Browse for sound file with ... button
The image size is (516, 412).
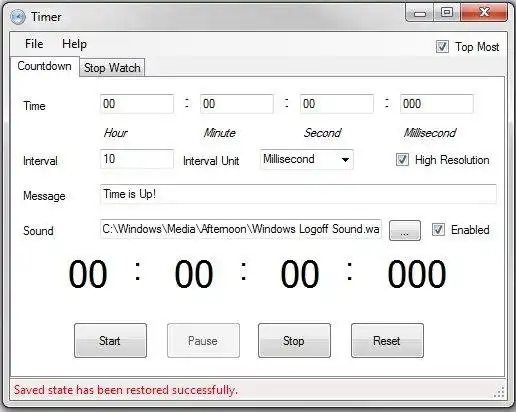pos(405,230)
